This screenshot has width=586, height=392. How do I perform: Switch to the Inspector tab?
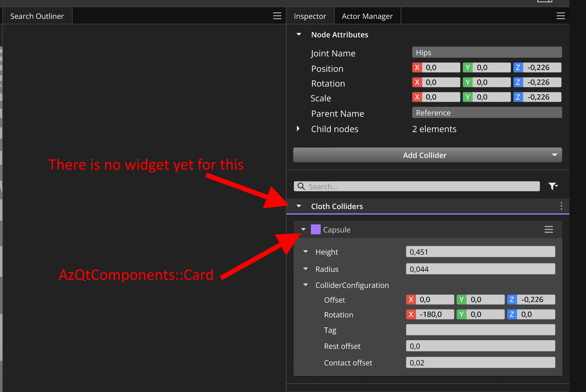pyautogui.click(x=310, y=16)
